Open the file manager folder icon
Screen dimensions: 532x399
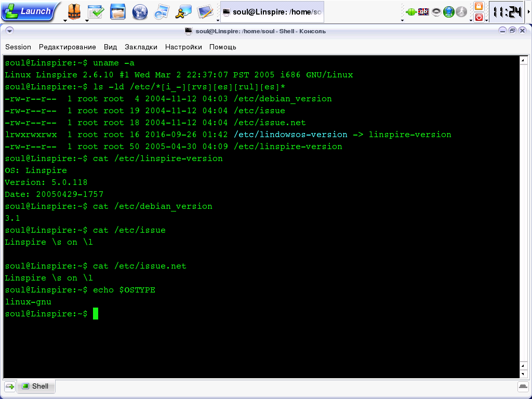(x=118, y=12)
